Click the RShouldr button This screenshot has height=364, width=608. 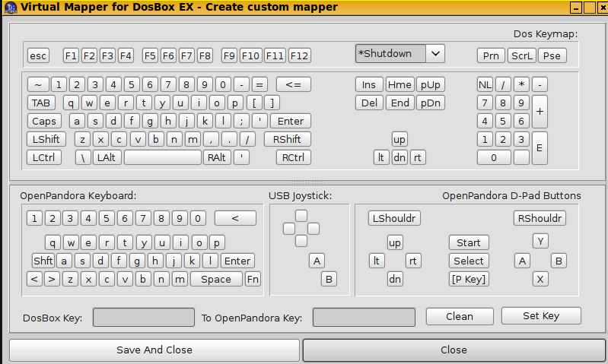[540, 218]
